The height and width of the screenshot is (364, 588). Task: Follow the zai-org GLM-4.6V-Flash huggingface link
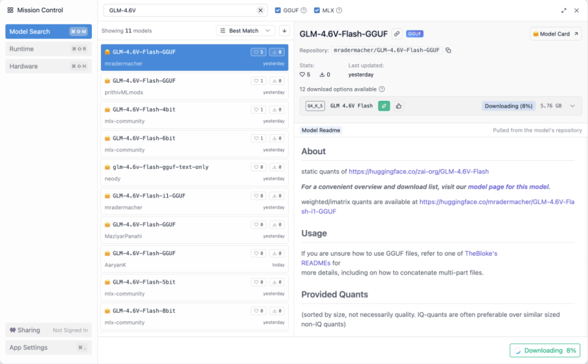(x=418, y=171)
